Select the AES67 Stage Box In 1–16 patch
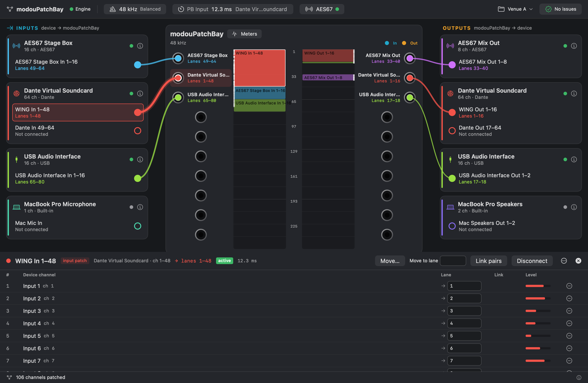588x383 pixels. (78, 65)
